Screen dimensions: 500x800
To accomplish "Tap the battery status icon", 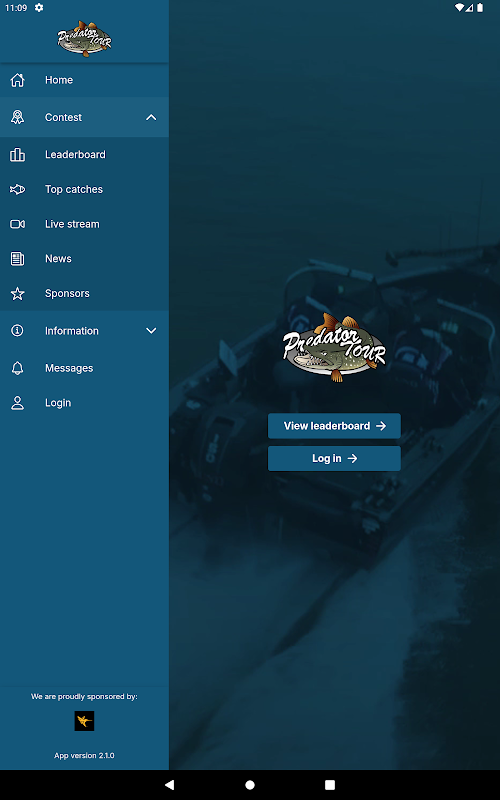I will (x=480, y=8).
